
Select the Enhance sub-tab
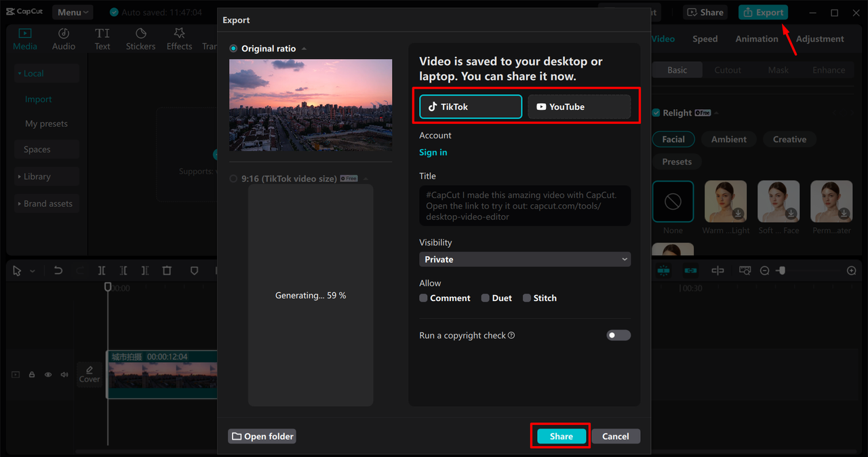point(829,70)
